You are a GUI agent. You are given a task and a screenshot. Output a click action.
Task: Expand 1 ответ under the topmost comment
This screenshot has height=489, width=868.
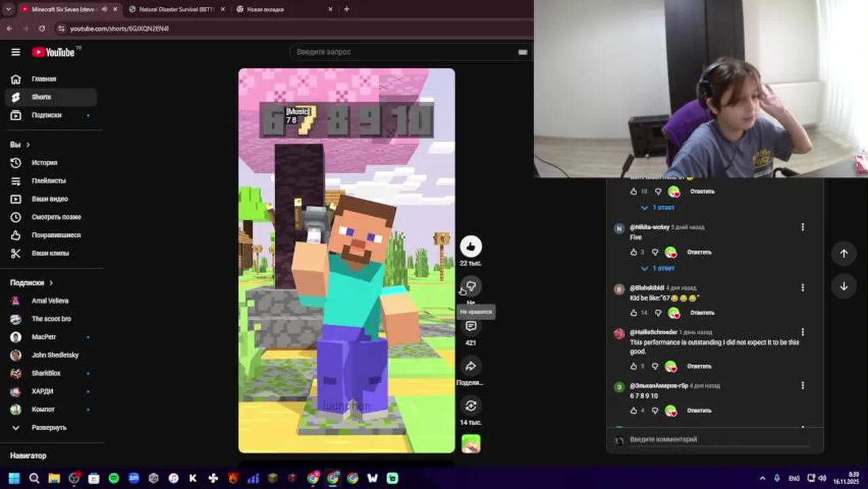click(658, 207)
